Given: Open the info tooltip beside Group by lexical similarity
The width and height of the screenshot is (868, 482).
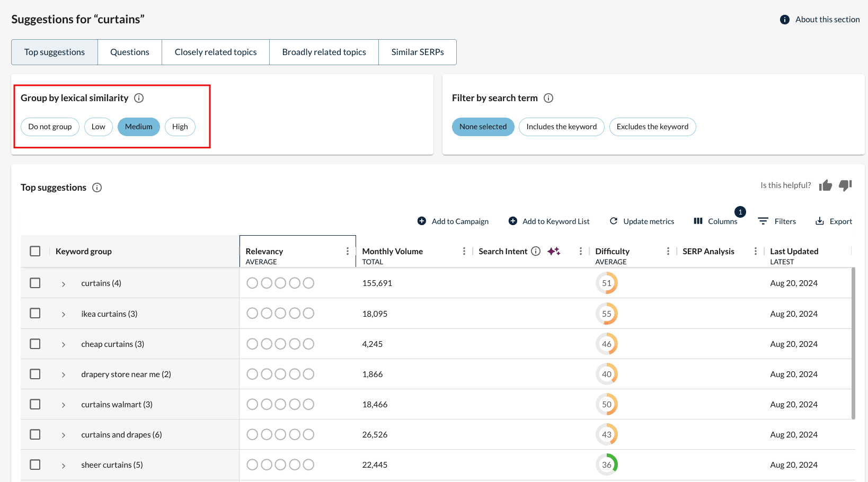Looking at the screenshot, I should click(139, 97).
